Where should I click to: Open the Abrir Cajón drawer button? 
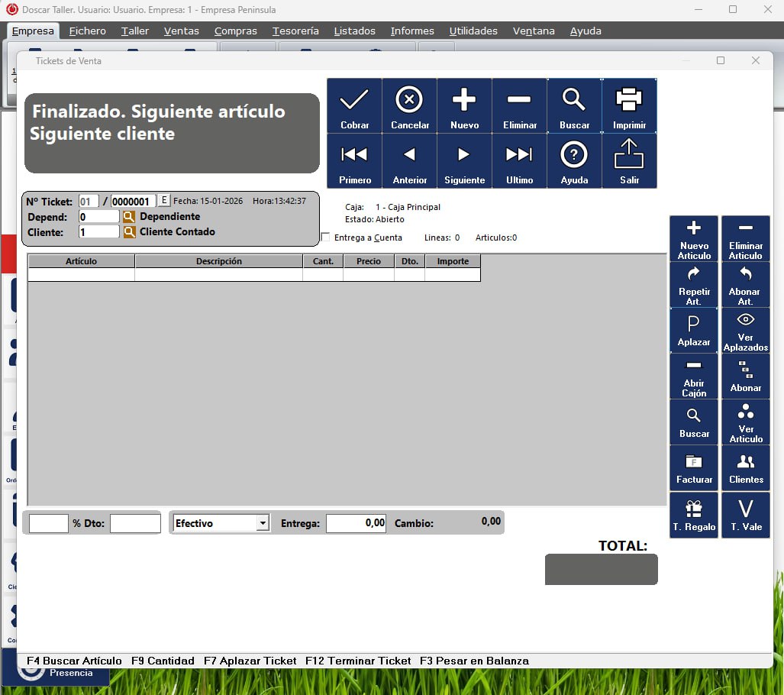(694, 376)
